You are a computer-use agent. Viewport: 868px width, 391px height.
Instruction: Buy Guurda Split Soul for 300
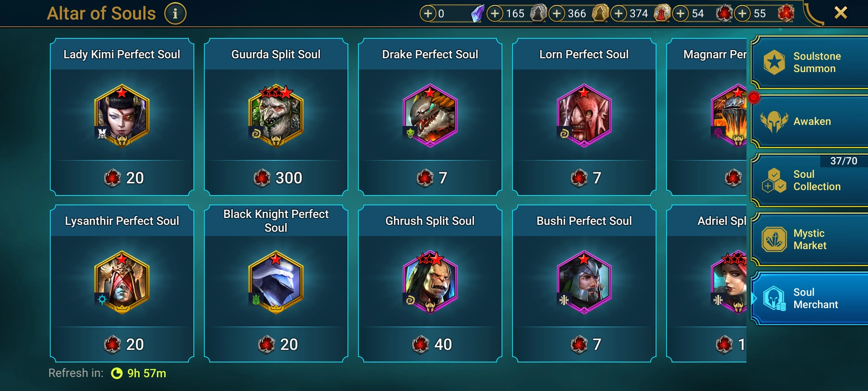click(276, 178)
